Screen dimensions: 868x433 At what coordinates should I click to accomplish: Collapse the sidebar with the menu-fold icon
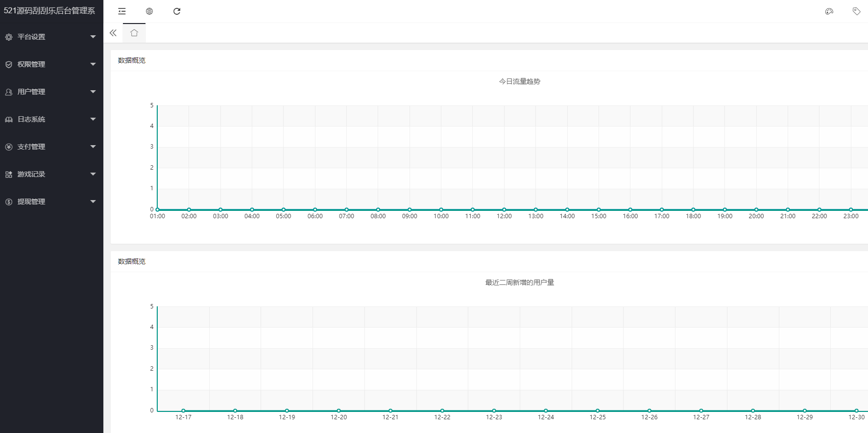122,11
